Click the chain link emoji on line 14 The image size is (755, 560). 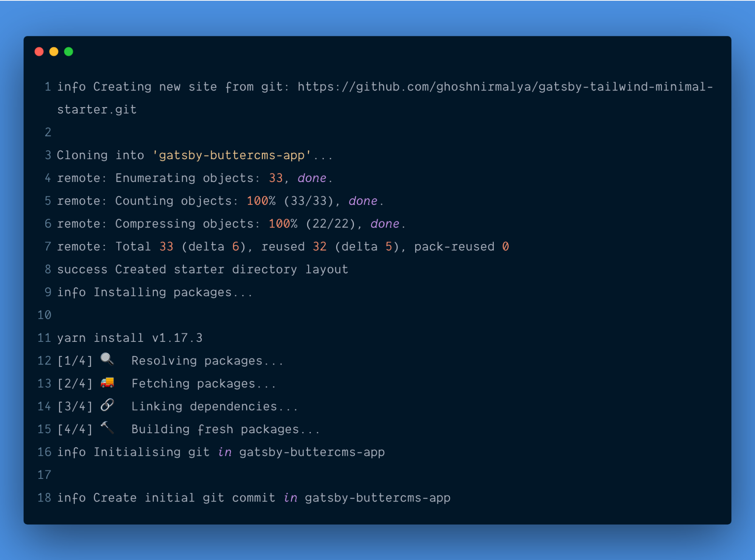107,405
